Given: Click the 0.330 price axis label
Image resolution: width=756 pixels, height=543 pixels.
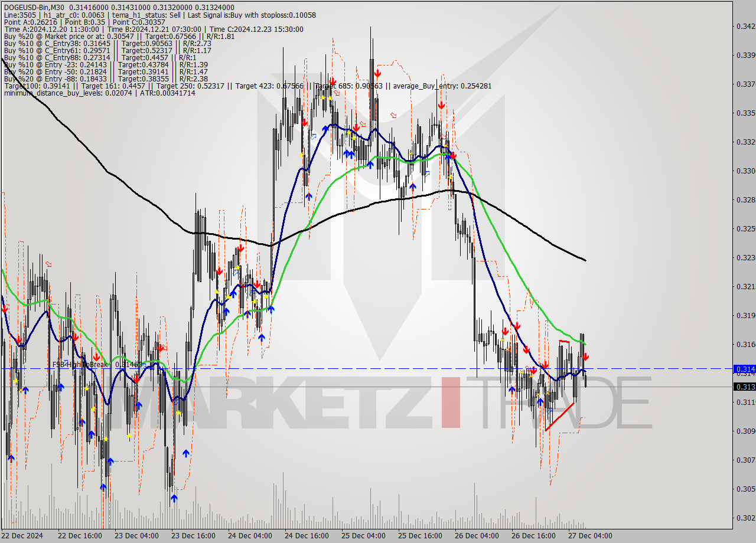Looking at the screenshot, I should click(x=745, y=171).
